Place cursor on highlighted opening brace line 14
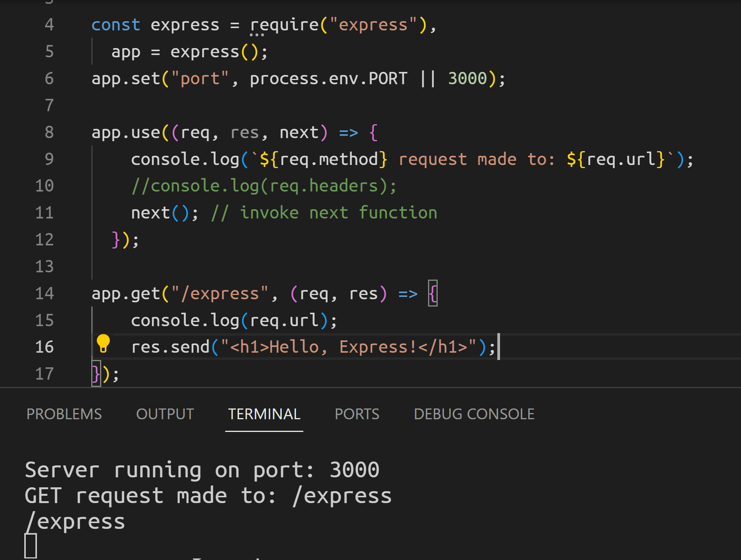Image resolution: width=741 pixels, height=560 pixels. click(433, 293)
